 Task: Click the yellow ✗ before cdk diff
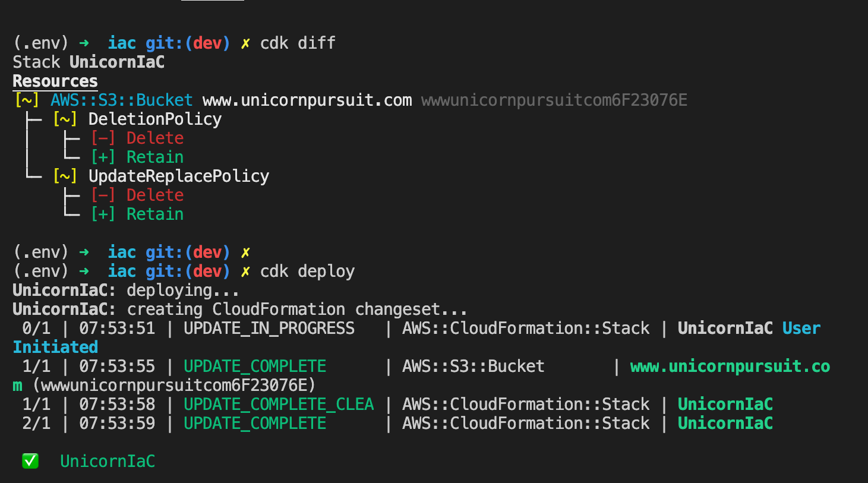pyautogui.click(x=245, y=43)
